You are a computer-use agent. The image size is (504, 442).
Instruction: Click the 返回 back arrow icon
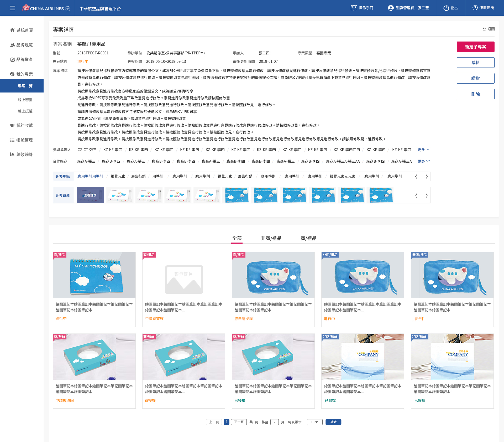pos(484,29)
